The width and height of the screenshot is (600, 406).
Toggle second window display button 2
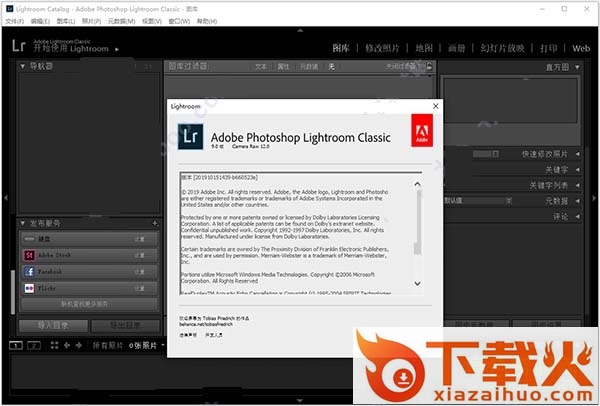pyautogui.click(x=33, y=345)
